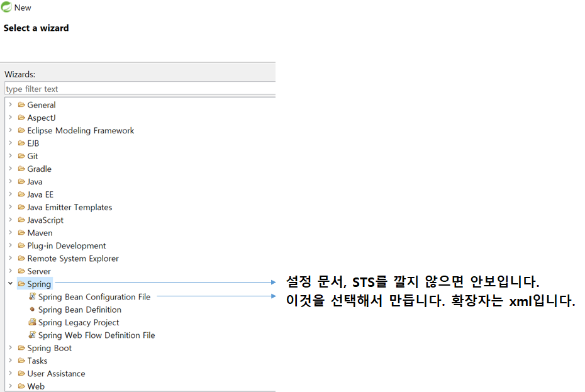Select the Java Emitter Templates label
Screen dimensions: 585x392
point(69,208)
